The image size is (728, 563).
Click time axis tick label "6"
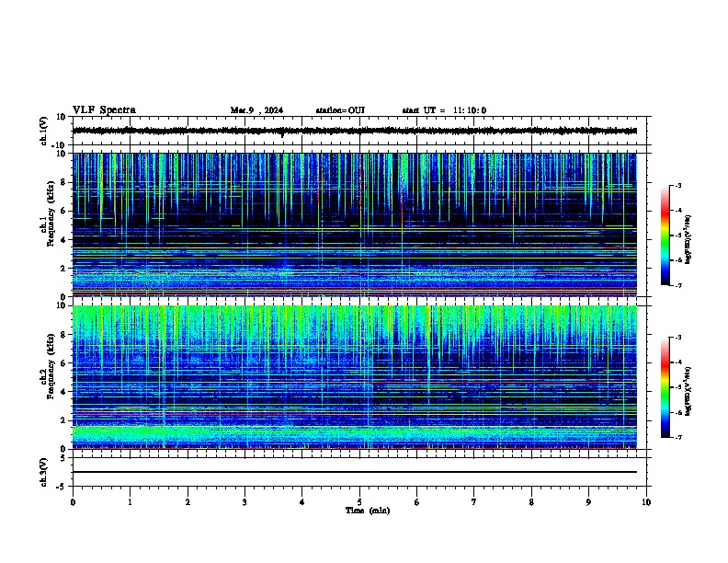click(417, 502)
